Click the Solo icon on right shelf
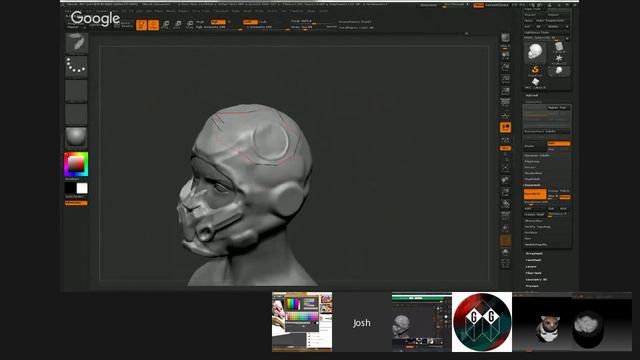Screen dimensions: 640x360 pos(505,253)
